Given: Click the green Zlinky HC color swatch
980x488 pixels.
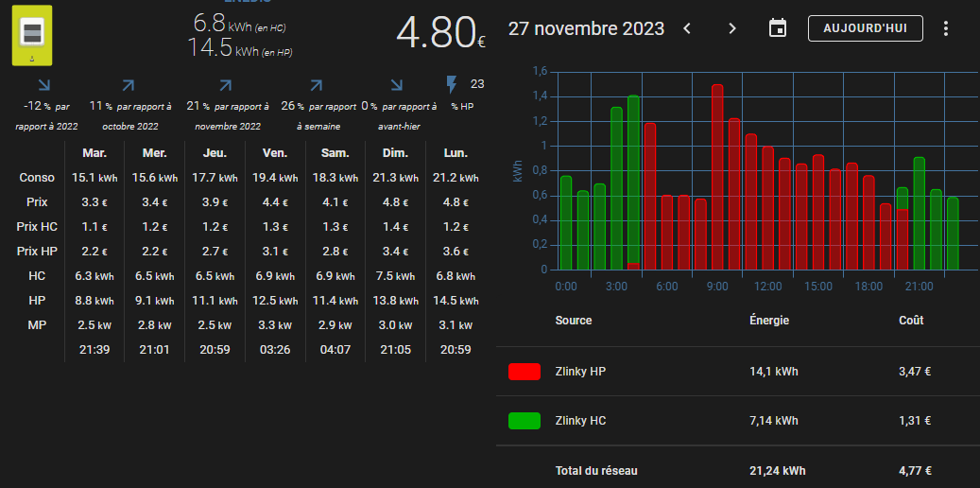Looking at the screenshot, I should point(524,421).
